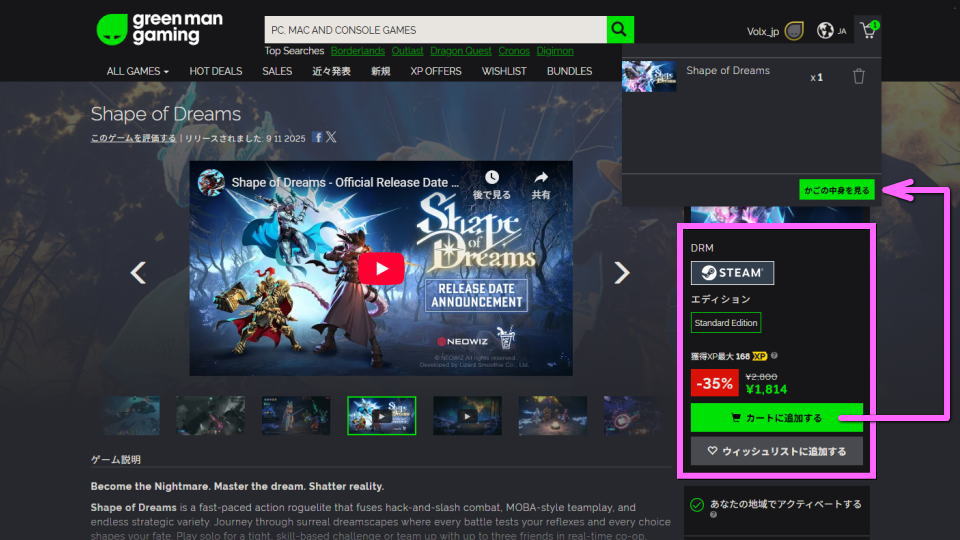Share on Facebook icon
Screen dimensions: 960x540
click(317, 137)
